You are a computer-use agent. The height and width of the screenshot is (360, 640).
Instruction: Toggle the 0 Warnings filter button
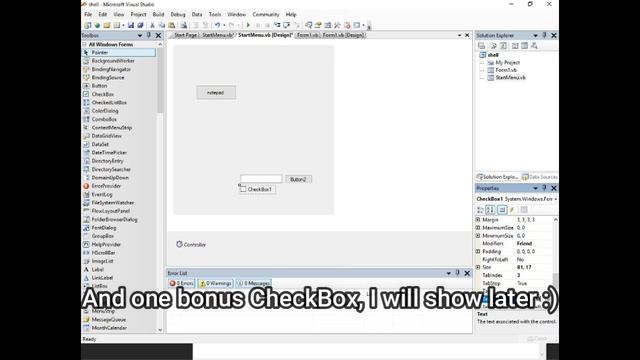(215, 283)
